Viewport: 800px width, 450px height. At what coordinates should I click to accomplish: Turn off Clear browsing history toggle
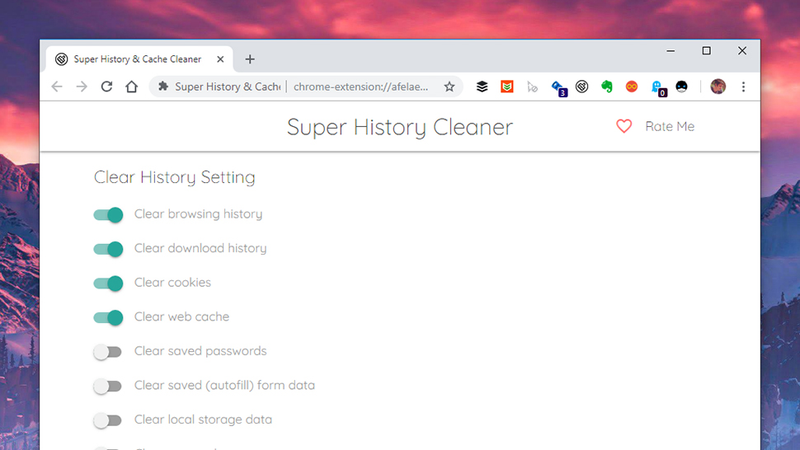tap(108, 214)
